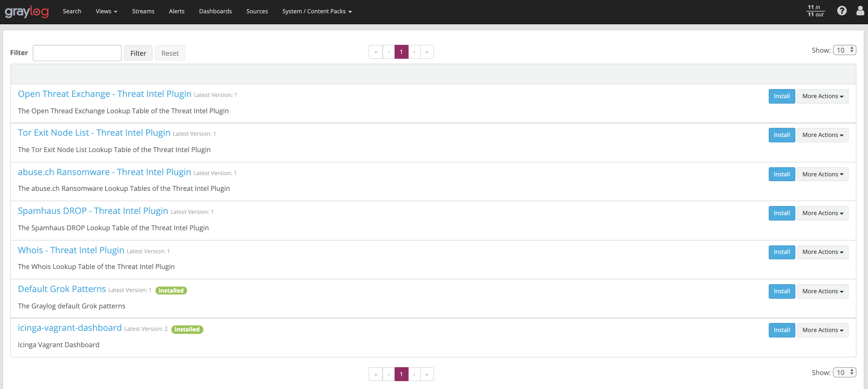View the 11 in / 11 out throughput indicator
The image size is (868, 389).
(815, 11)
